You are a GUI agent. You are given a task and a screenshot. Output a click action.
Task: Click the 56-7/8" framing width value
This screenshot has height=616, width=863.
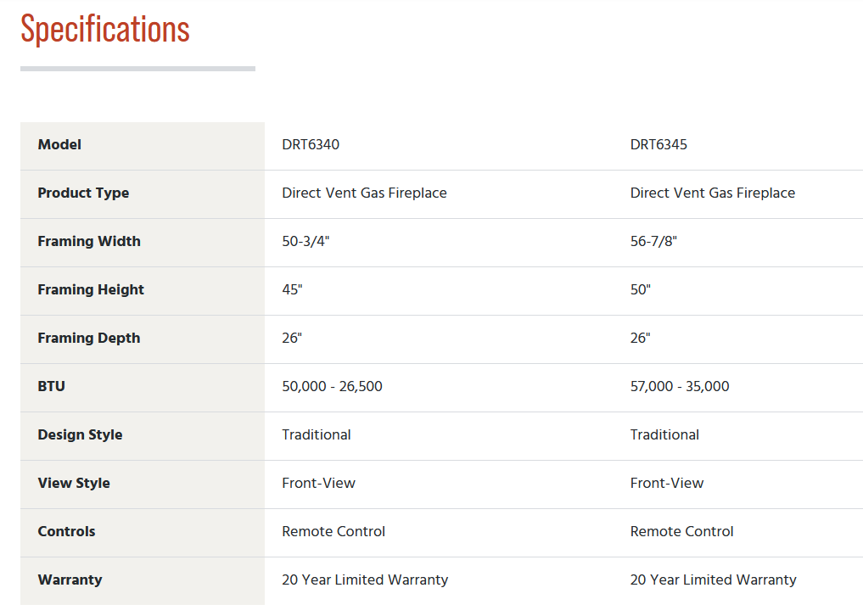tap(653, 242)
